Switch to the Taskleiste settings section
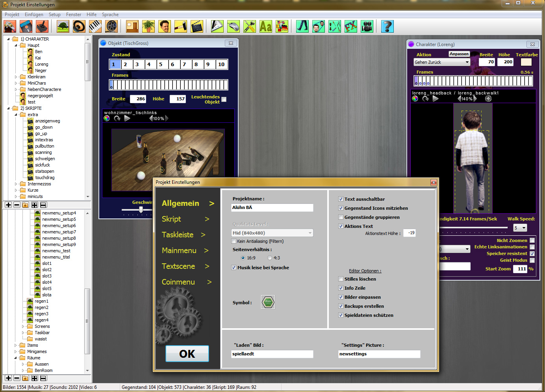Image resolution: width=545 pixels, height=392 pixels. (x=178, y=235)
